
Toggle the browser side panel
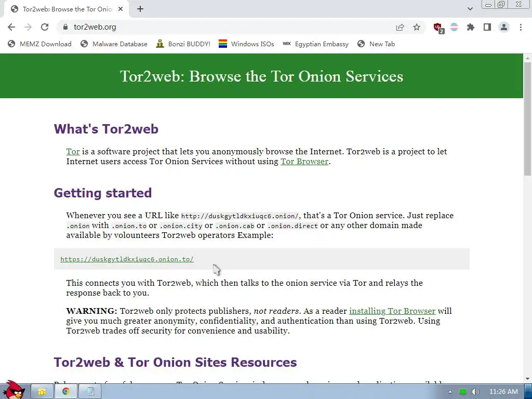tap(487, 27)
